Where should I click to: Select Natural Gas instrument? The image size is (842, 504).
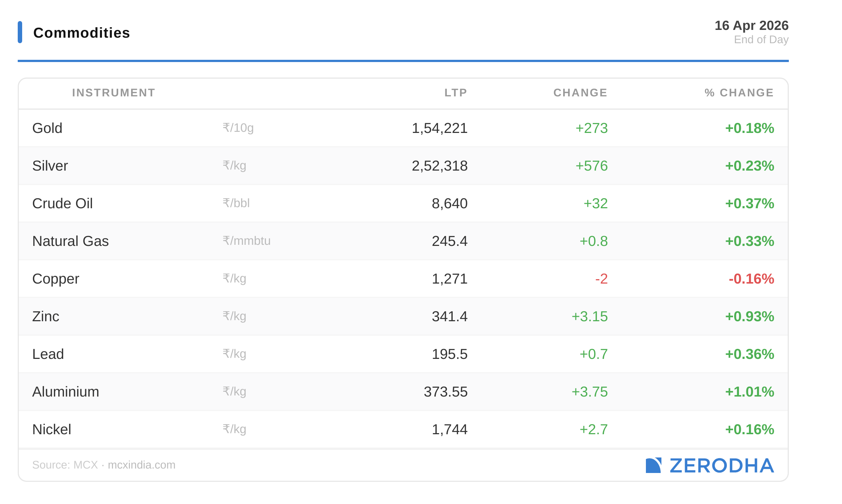click(x=71, y=241)
